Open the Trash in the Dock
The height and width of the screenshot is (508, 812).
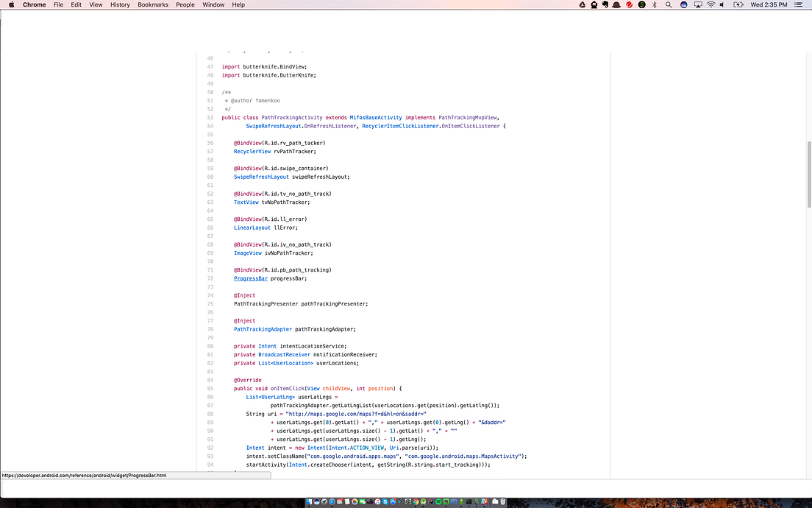coord(503,501)
